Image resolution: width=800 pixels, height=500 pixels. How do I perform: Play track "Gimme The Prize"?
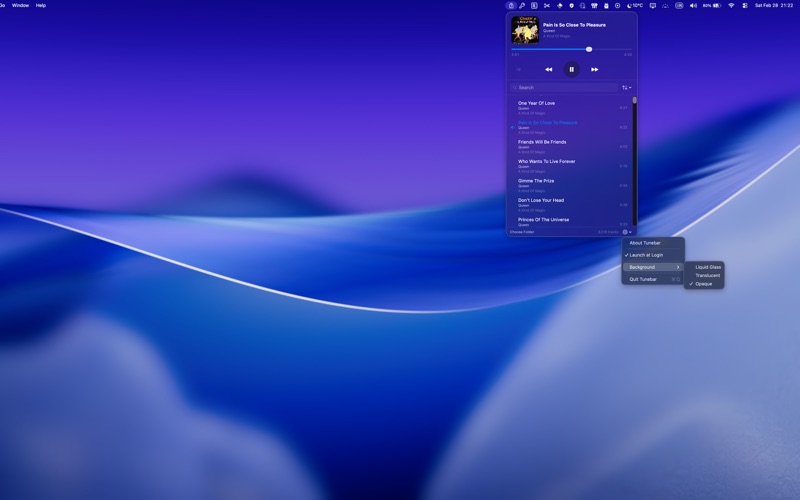coord(570,185)
